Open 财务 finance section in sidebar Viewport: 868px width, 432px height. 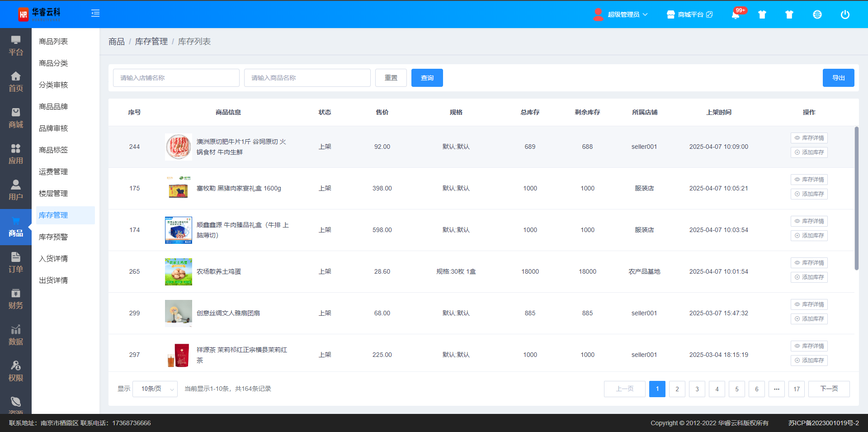pos(16,299)
